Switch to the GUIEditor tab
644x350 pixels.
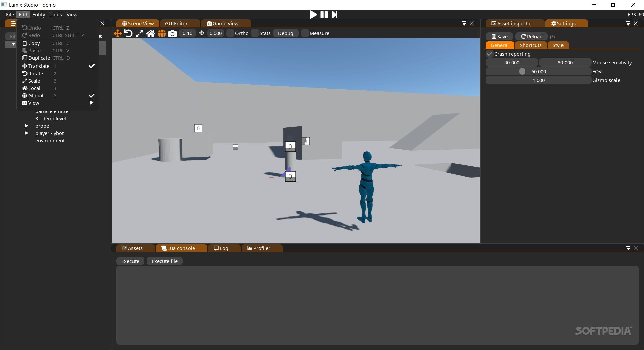180,23
